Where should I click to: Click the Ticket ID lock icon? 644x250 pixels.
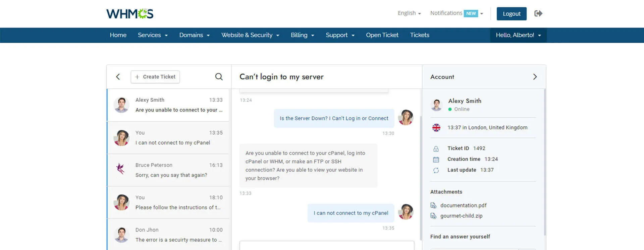(x=436, y=149)
